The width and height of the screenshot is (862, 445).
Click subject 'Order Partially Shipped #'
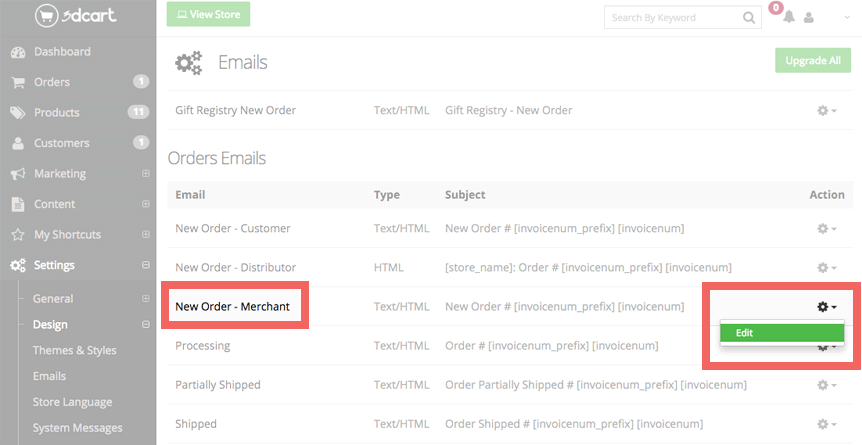(x=596, y=385)
